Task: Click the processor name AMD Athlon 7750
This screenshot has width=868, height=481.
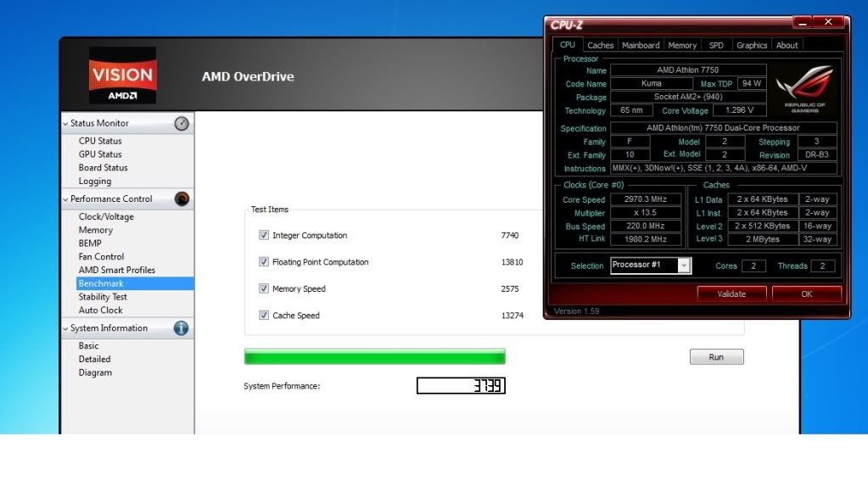Action: (688, 70)
